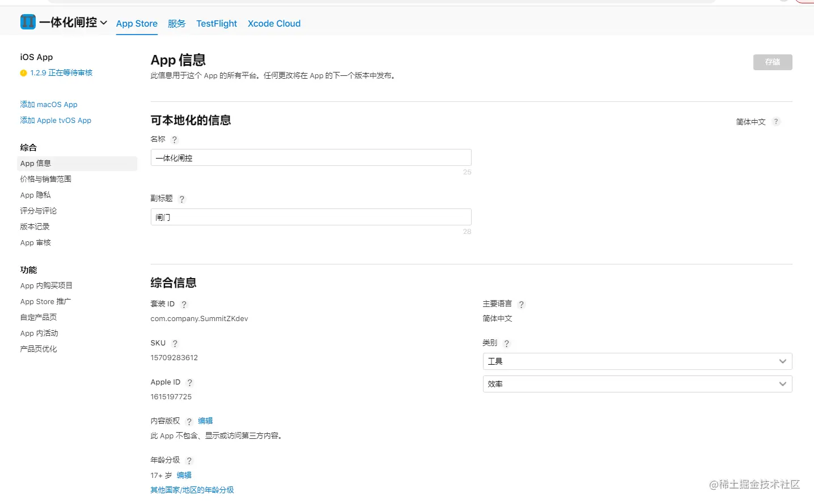Click the help icon next to 副标题

tap(181, 199)
